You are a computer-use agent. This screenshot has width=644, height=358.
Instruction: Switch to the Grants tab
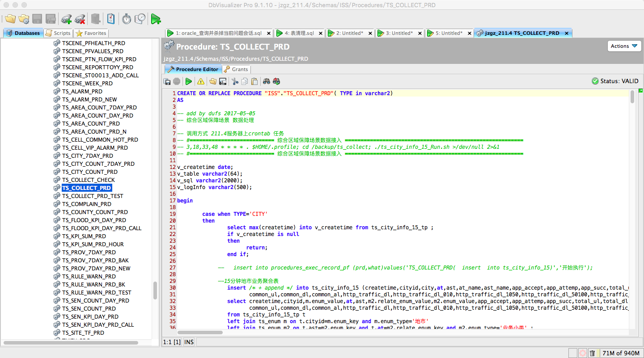[x=236, y=69]
